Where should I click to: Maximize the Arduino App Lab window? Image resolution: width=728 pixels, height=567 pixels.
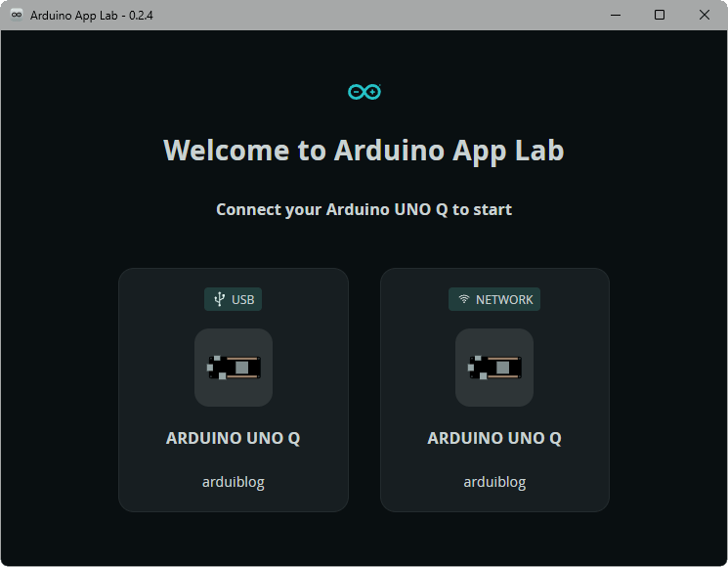[x=660, y=15]
